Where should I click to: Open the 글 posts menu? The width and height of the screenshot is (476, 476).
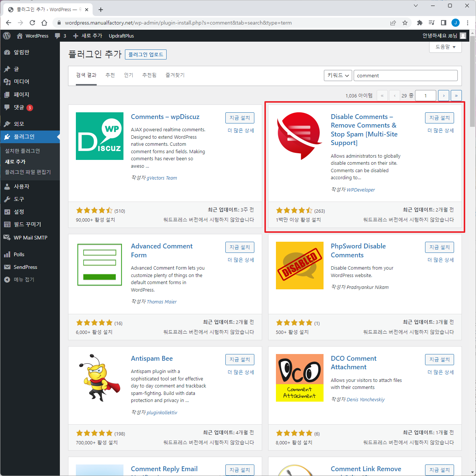(30, 69)
